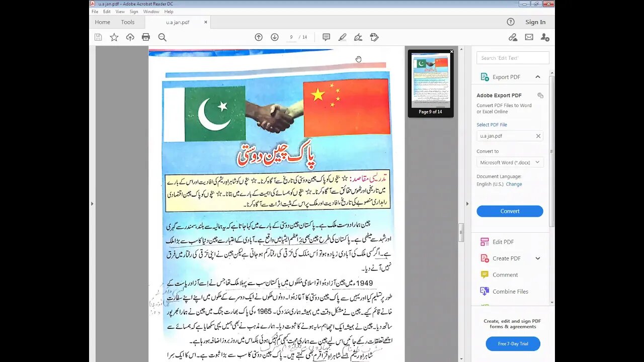Select the Page 9 of 14 thumbnail
Screen dimensions: 644x362
click(x=430, y=84)
